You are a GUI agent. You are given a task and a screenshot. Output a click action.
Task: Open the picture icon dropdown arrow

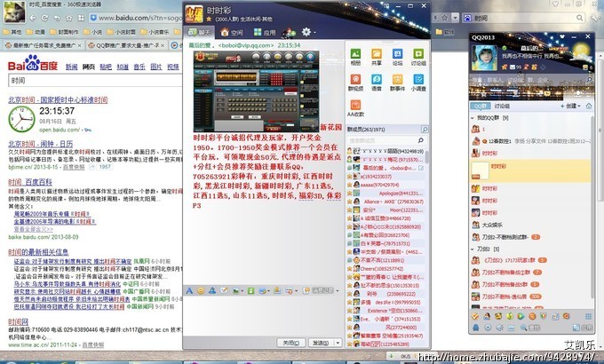pyautogui.click(x=242, y=291)
